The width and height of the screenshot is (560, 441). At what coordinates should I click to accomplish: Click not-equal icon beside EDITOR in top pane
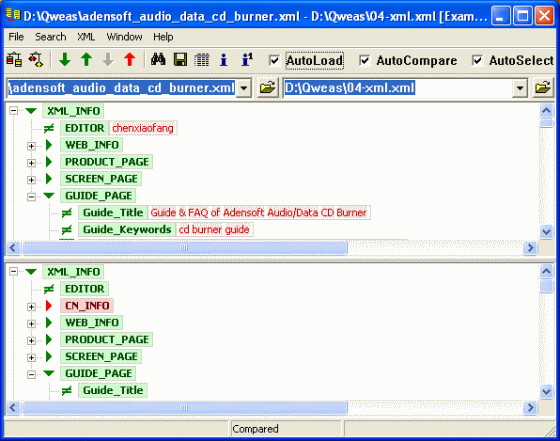[49, 128]
